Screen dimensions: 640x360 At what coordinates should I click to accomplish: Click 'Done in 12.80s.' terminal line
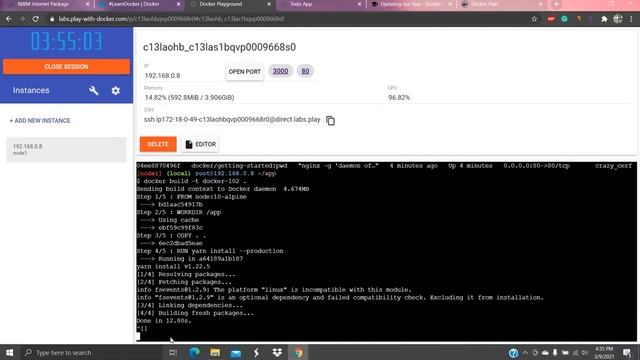(x=164, y=321)
